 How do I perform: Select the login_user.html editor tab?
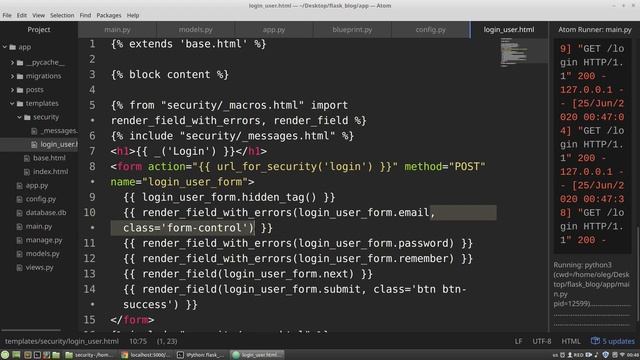pyautogui.click(x=509, y=29)
